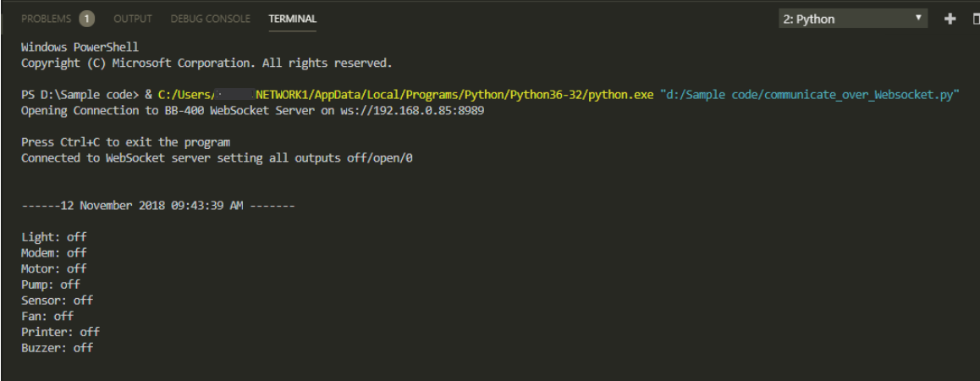The width and height of the screenshot is (980, 381).
Task: Create a new terminal with plus icon
Action: click(x=950, y=19)
